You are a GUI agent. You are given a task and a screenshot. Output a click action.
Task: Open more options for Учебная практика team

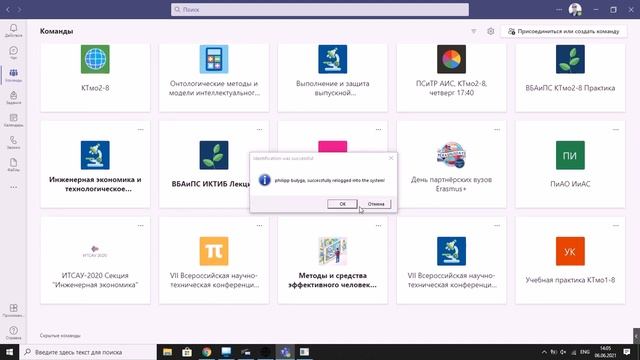click(x=616, y=225)
